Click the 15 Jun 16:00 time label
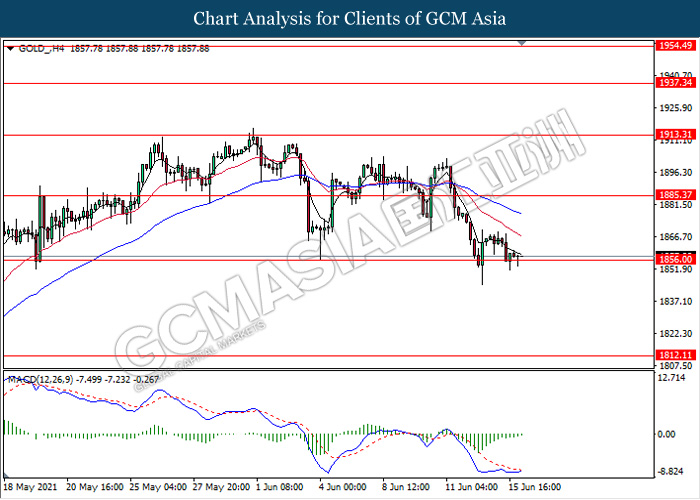The height and width of the screenshot is (500, 700). tap(536, 487)
